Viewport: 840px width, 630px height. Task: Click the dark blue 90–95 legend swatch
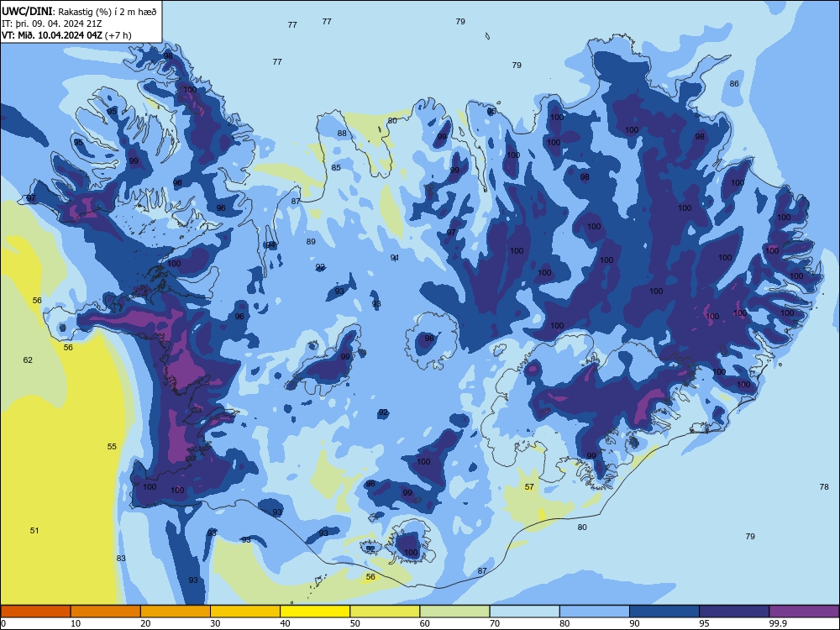pyautogui.click(x=664, y=612)
